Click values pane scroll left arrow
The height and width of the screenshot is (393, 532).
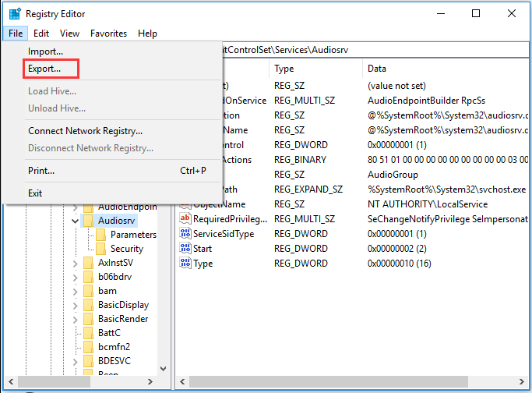pyautogui.click(x=182, y=381)
